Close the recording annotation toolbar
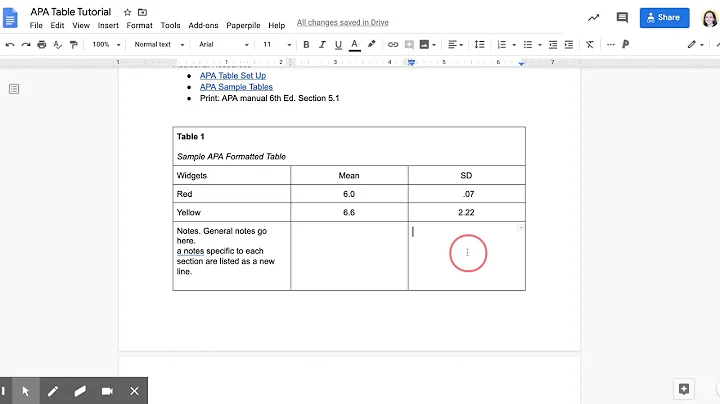Image resolution: width=720 pixels, height=404 pixels. click(x=134, y=391)
